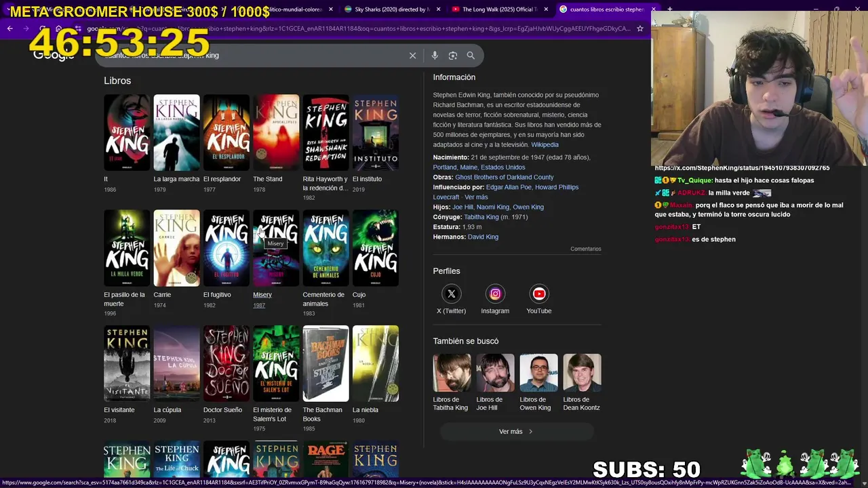Screen dimensions: 868x488
Task: Open El misterio de Salem's Lot cover
Action: (x=276, y=363)
